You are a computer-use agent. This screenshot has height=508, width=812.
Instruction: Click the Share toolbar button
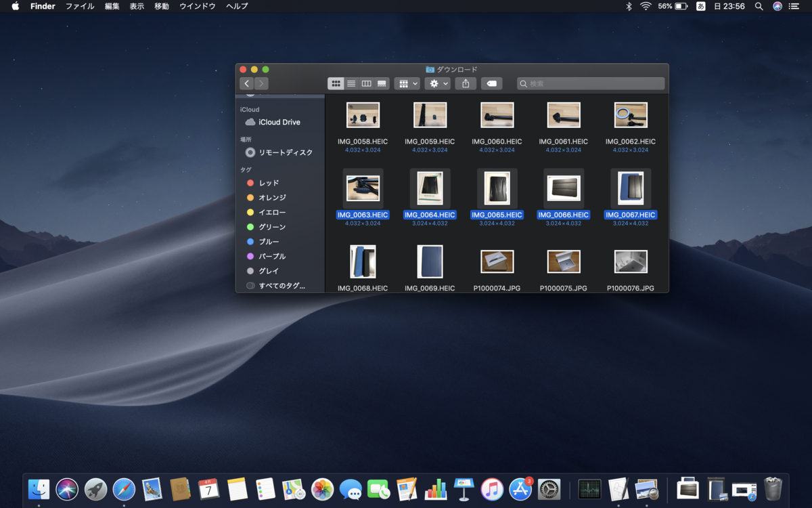[x=466, y=83]
